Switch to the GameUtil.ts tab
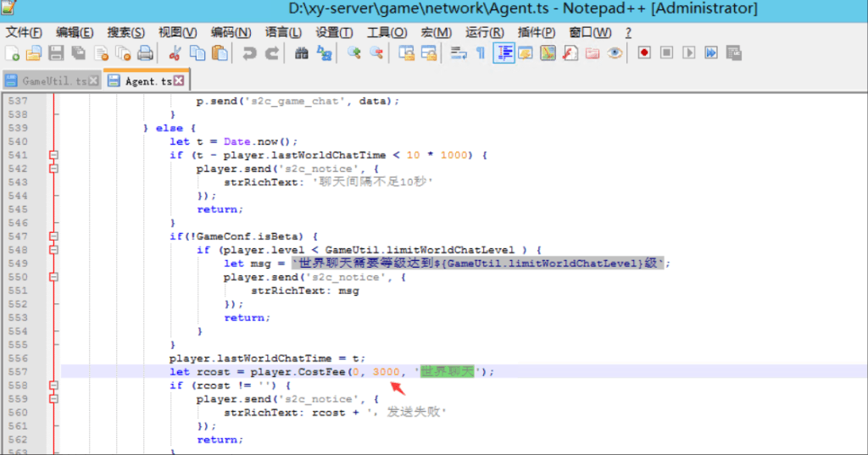This screenshot has height=455, width=868. point(53,81)
